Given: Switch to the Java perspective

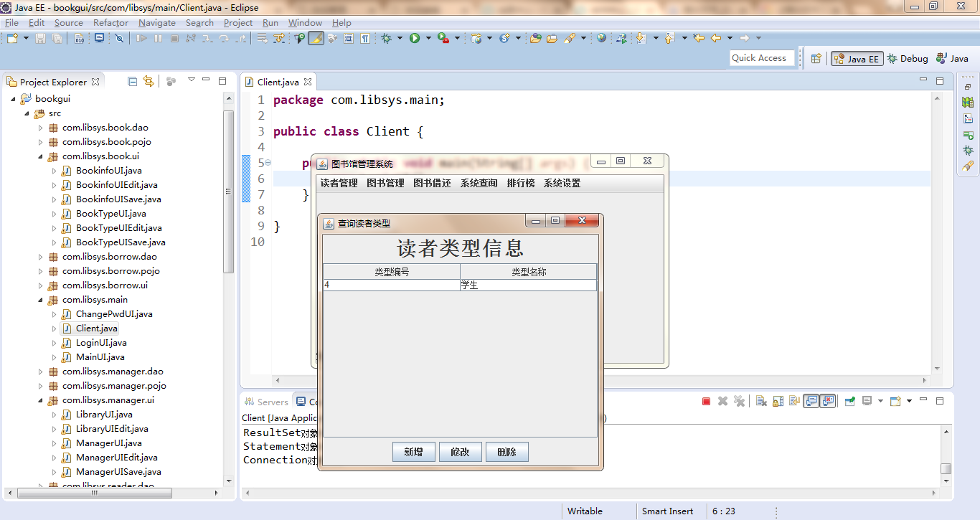Looking at the screenshot, I should (x=952, y=59).
